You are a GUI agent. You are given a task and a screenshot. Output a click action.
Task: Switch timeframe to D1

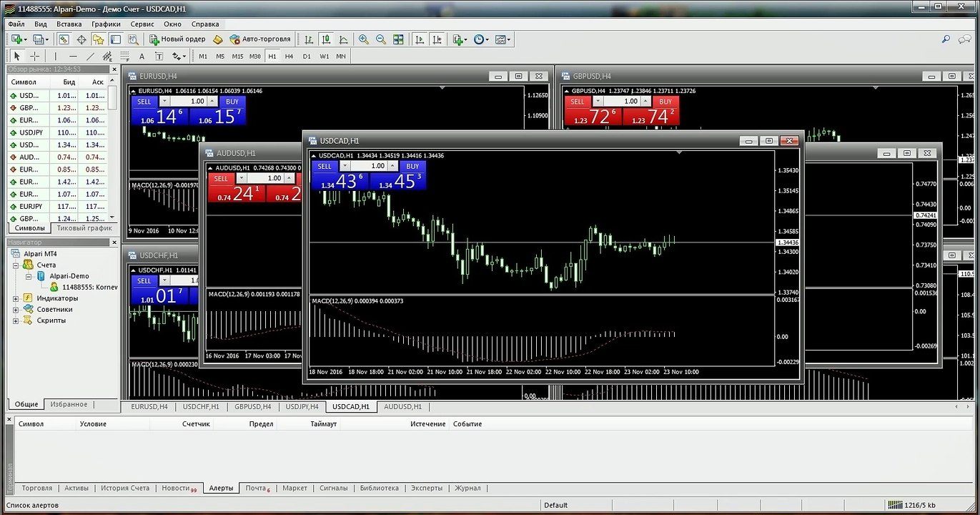(307, 56)
